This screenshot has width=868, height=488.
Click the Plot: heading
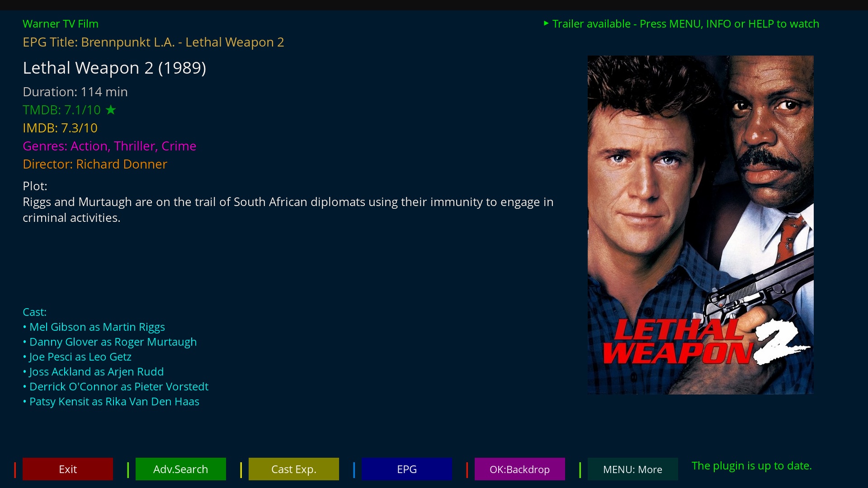[35, 186]
